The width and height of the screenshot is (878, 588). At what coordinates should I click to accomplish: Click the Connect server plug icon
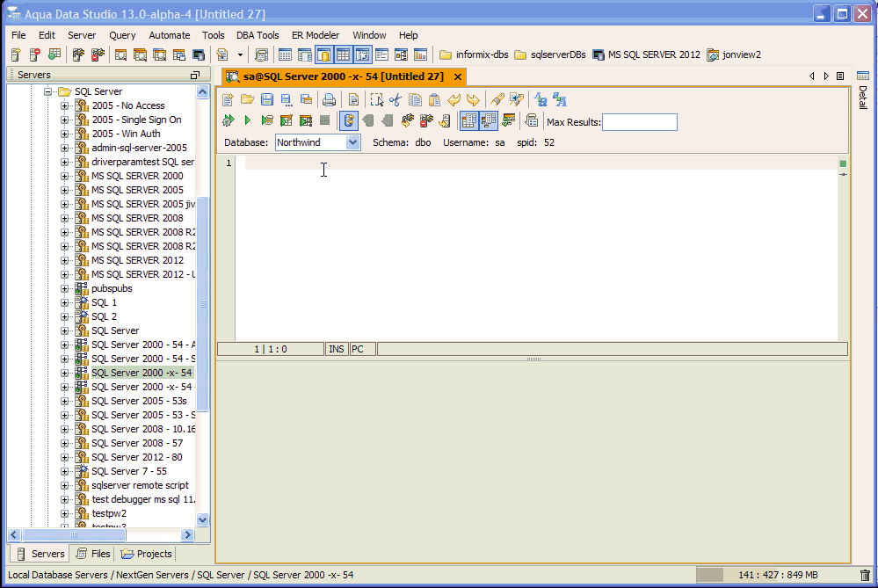(78, 54)
